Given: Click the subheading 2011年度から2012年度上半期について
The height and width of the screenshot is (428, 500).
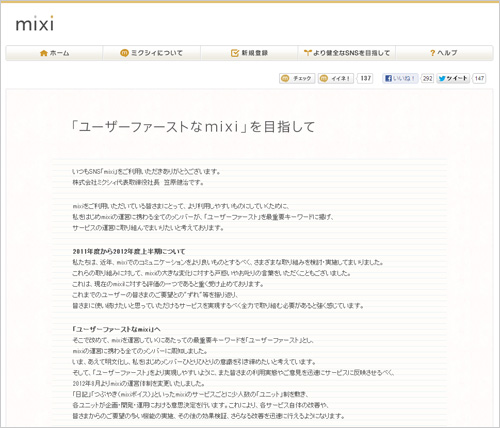Looking at the screenshot, I should pyautogui.click(x=129, y=251).
